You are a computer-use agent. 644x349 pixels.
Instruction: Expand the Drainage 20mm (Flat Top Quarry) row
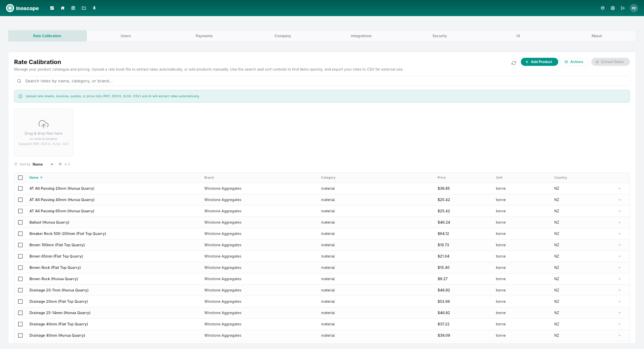620,301
